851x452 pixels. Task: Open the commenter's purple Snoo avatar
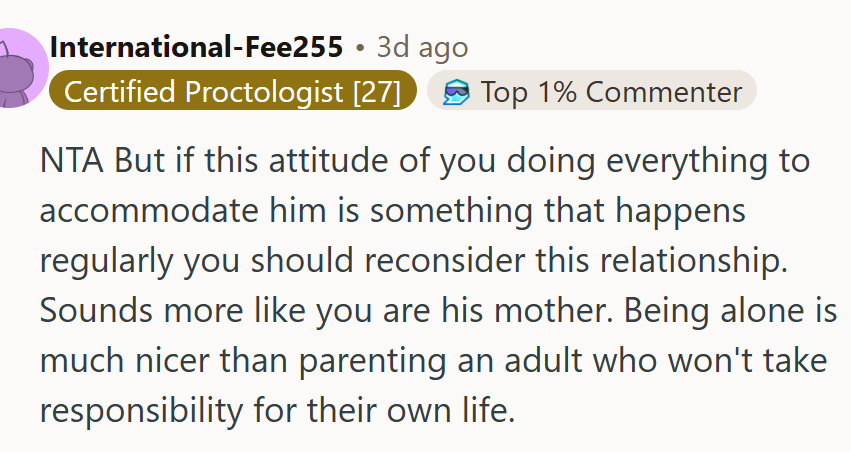[x=22, y=68]
